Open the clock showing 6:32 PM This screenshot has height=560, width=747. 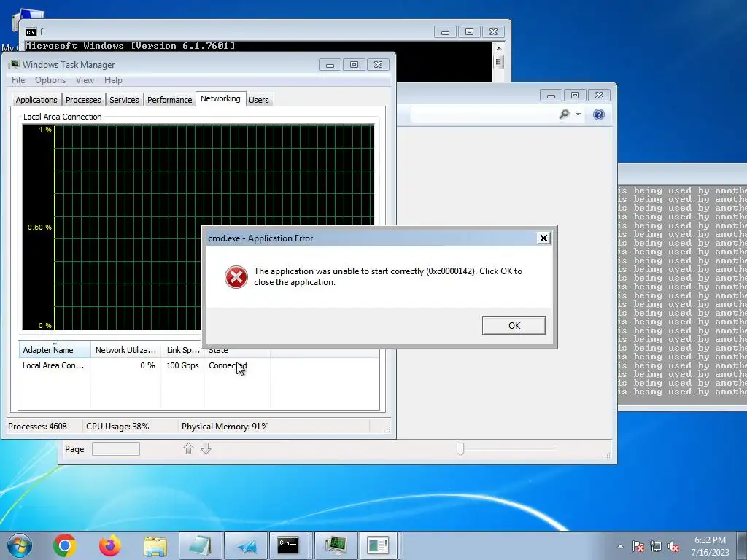pos(710,546)
